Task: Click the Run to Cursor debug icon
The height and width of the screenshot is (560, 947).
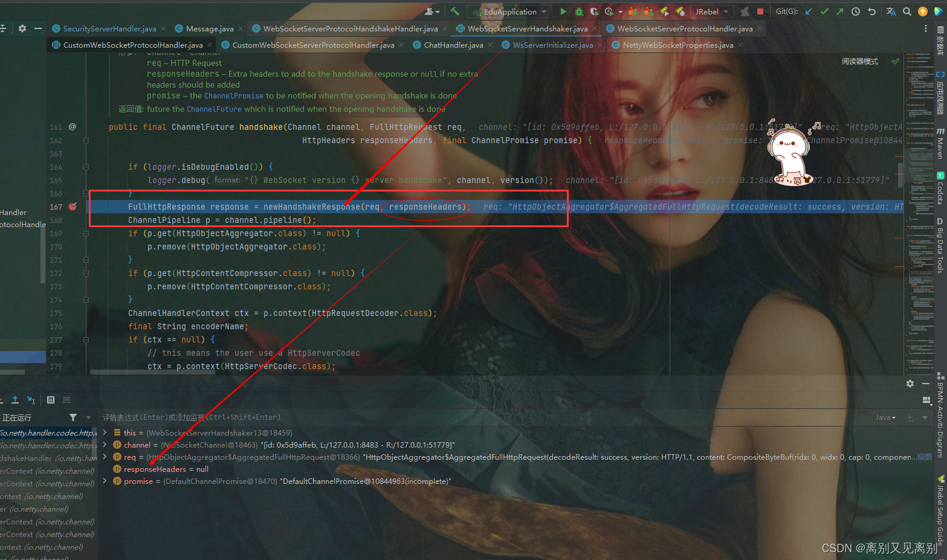Action: pos(31,400)
